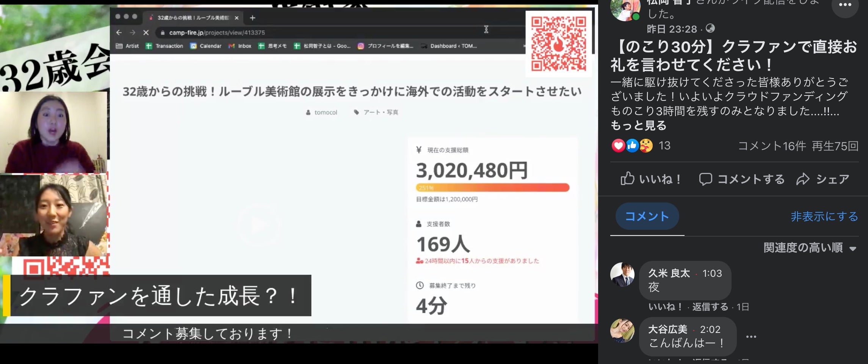Jump to timestamp 1:03 in comment
This screenshot has width=868, height=364.
coord(712,273)
